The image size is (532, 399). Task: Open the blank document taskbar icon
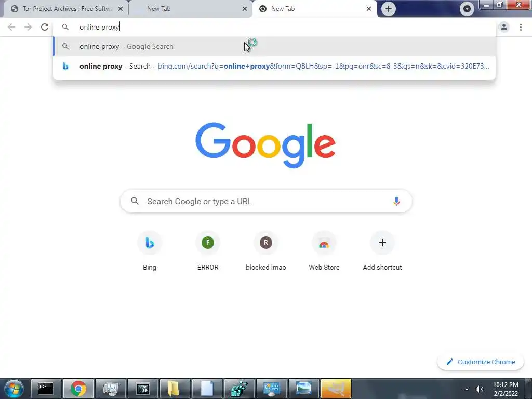click(x=207, y=389)
